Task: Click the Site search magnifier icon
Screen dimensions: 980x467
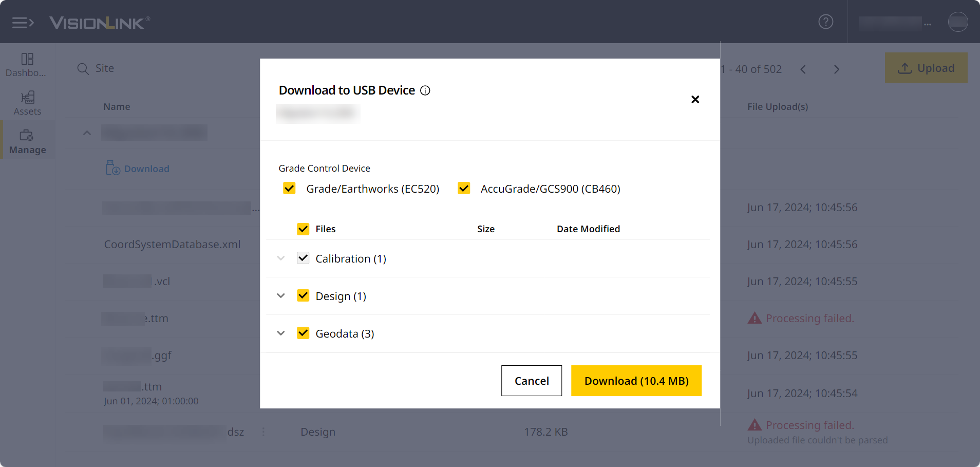Action: [83, 68]
